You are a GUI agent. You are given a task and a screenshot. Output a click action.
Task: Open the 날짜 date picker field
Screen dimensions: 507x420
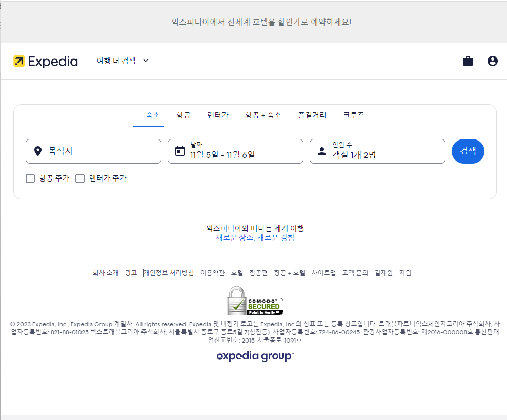pyautogui.click(x=235, y=151)
